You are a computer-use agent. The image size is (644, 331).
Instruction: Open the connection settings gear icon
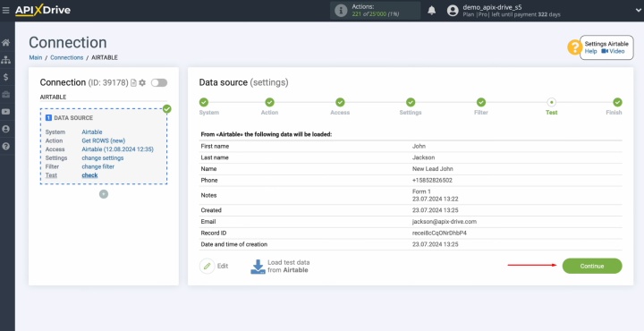(x=142, y=83)
